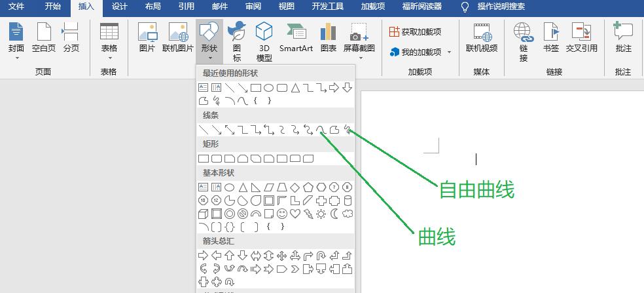This screenshot has width=644, height=293.
Task: Switch to the 引用 tab
Action: point(187,7)
